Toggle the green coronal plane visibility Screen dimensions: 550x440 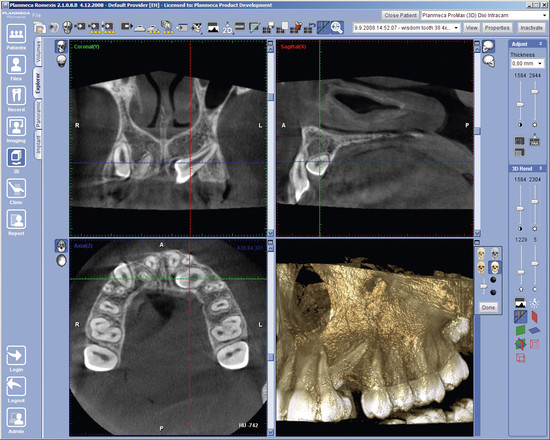[x=520, y=331]
